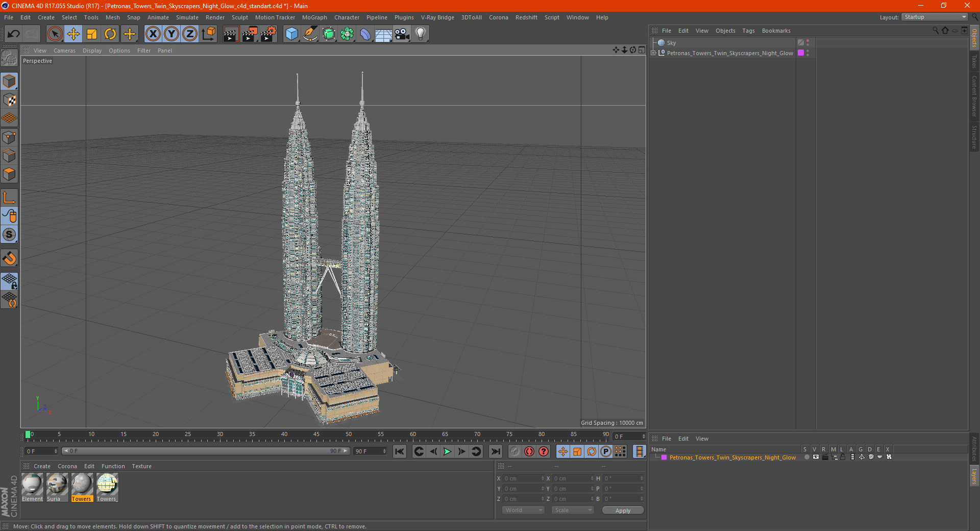Add a Cube primitive object
This screenshot has height=531, width=980.
[291, 34]
